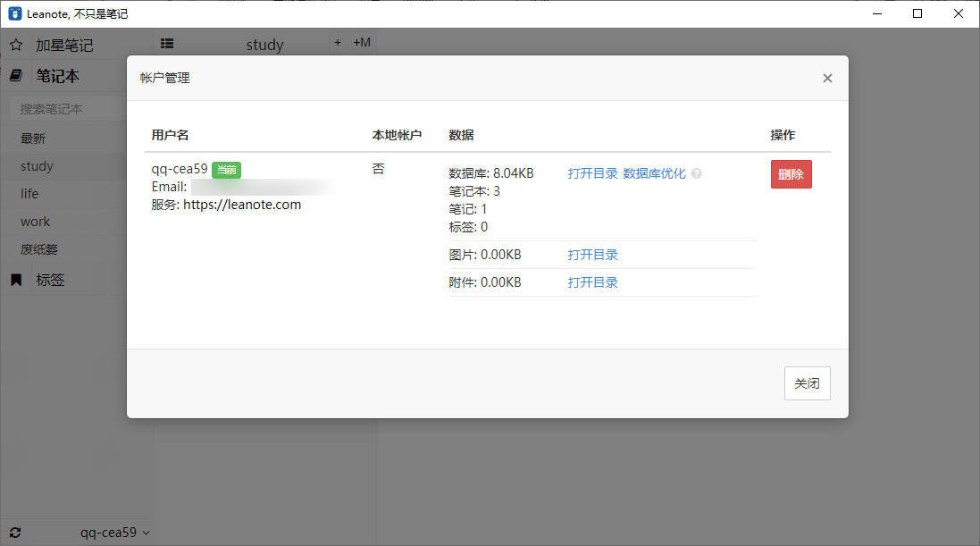The height and width of the screenshot is (546, 980).
Task: Click the 数据库优化 link
Action: coord(654,173)
